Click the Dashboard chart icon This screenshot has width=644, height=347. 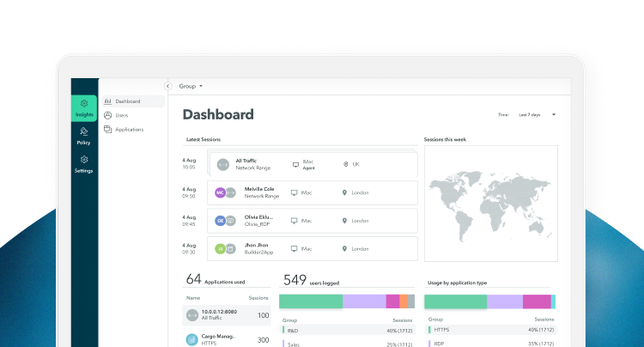tap(107, 101)
